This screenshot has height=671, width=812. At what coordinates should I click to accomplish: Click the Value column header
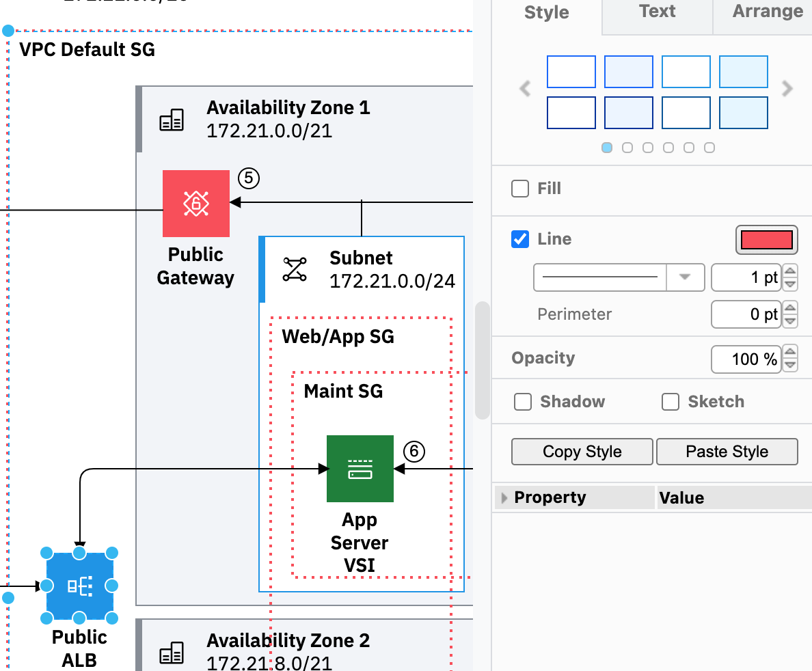681,497
